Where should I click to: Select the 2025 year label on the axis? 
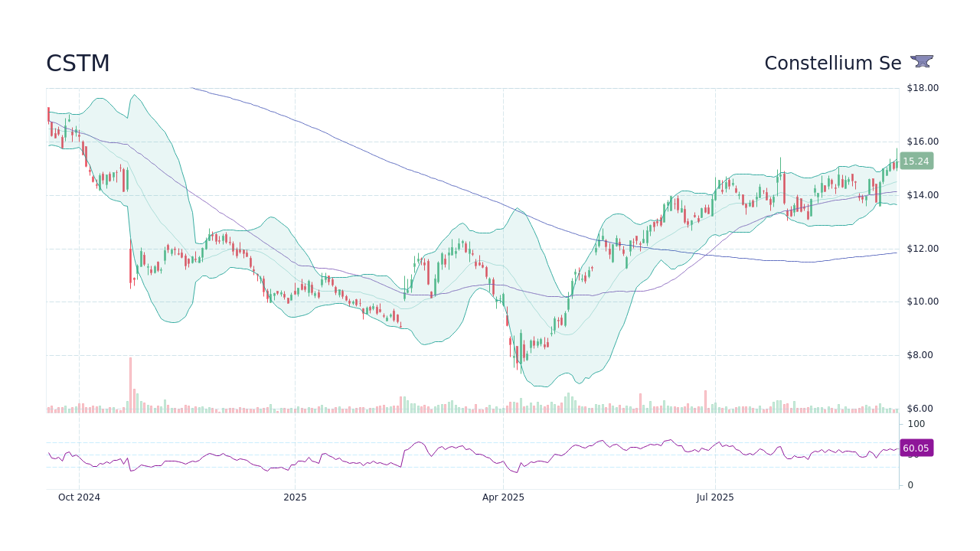coord(296,497)
